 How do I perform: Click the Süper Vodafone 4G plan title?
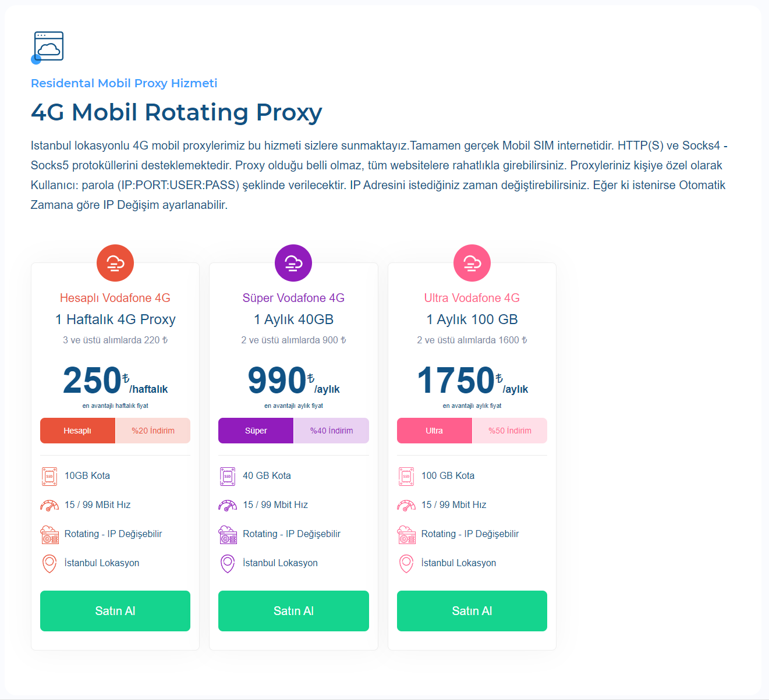point(293,298)
